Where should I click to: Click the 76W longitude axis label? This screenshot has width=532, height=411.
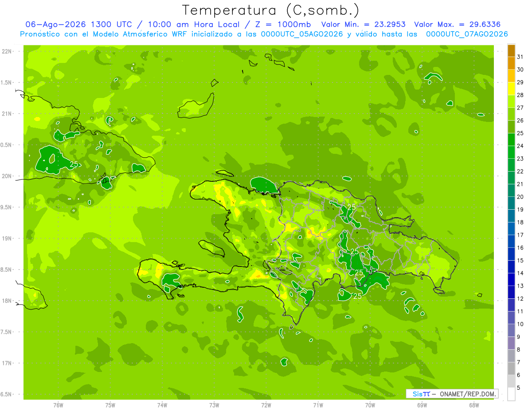[58, 405]
